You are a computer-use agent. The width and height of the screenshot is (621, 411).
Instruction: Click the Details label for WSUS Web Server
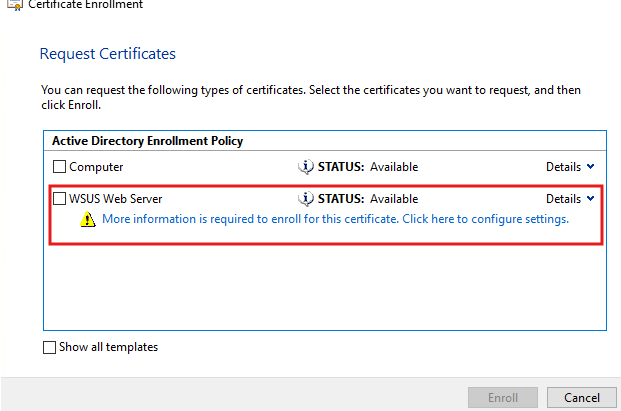point(563,199)
